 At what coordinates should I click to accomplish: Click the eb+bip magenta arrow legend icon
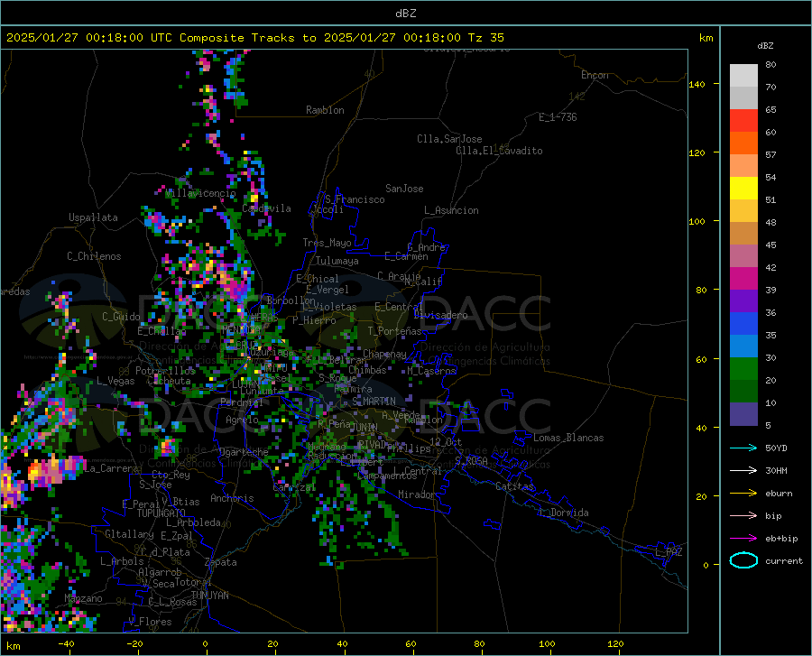click(743, 539)
